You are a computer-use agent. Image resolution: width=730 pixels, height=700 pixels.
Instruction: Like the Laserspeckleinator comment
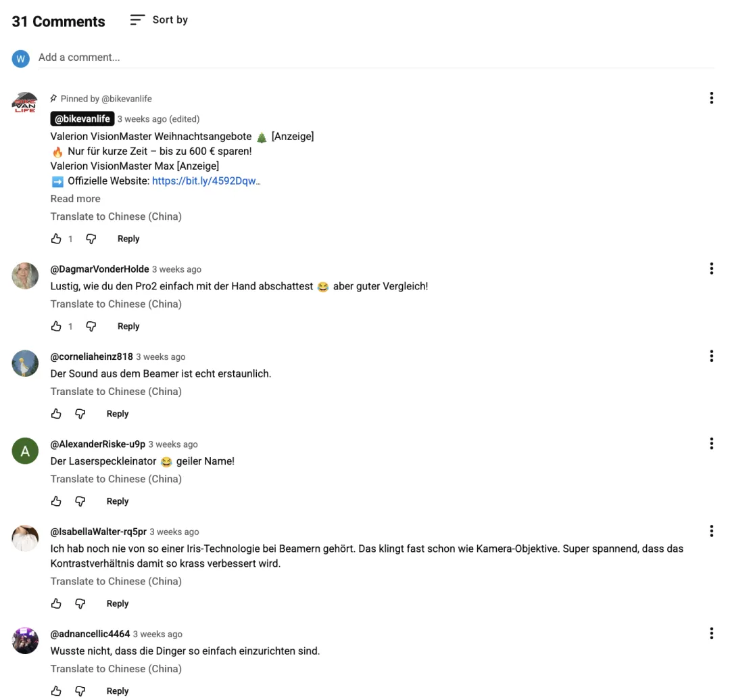(x=56, y=501)
